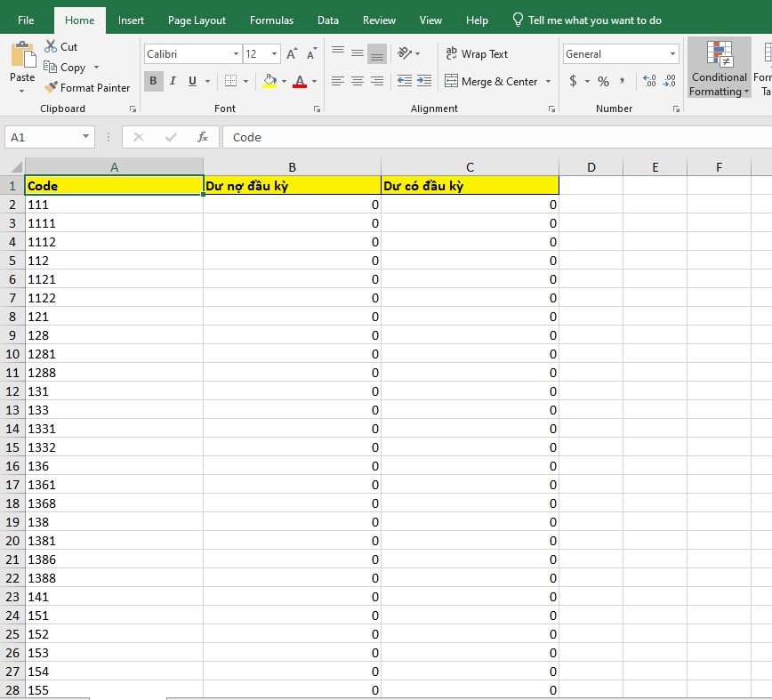Apply borders with the border icon

coord(230,81)
